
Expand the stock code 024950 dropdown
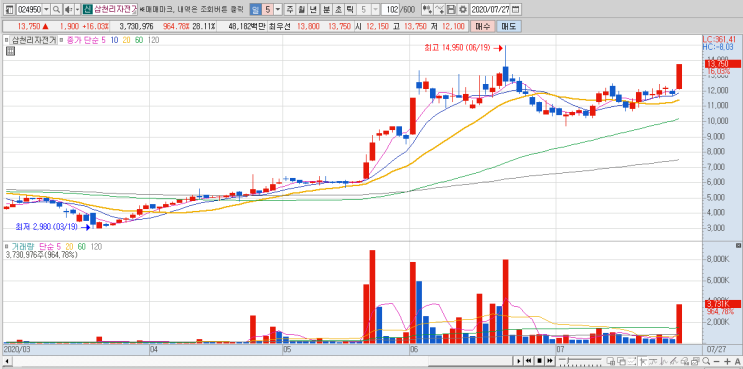click(x=46, y=9)
